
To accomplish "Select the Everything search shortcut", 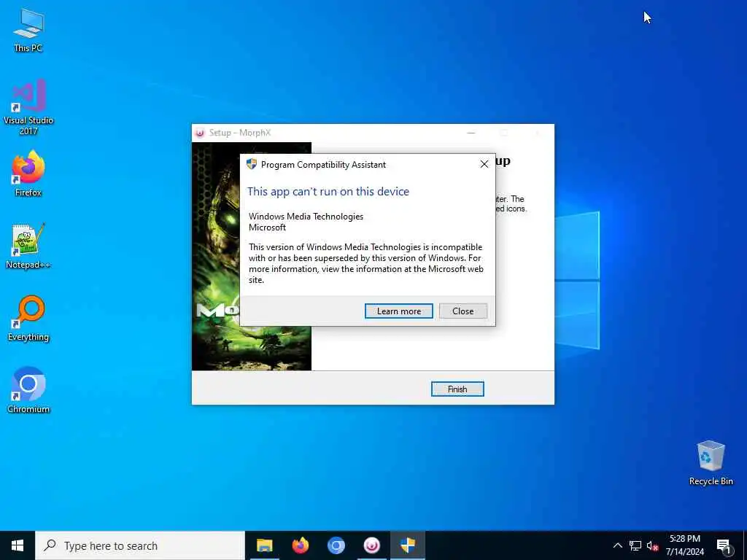I will coord(28,319).
